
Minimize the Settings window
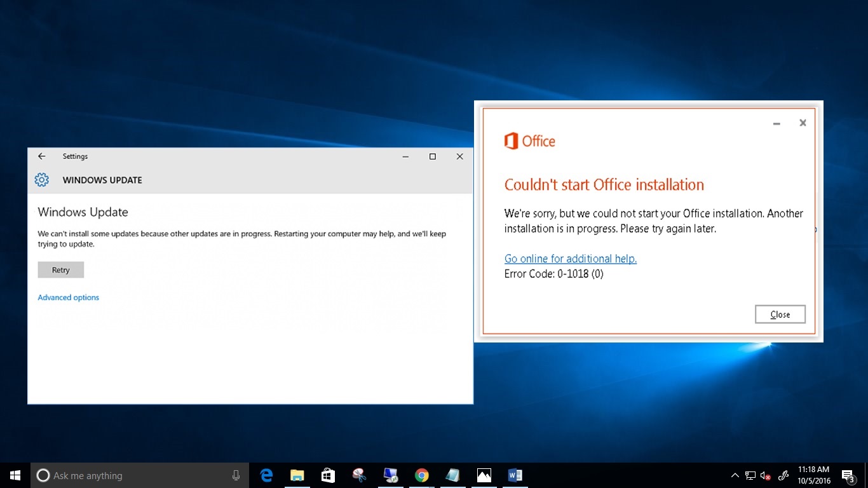click(x=405, y=156)
